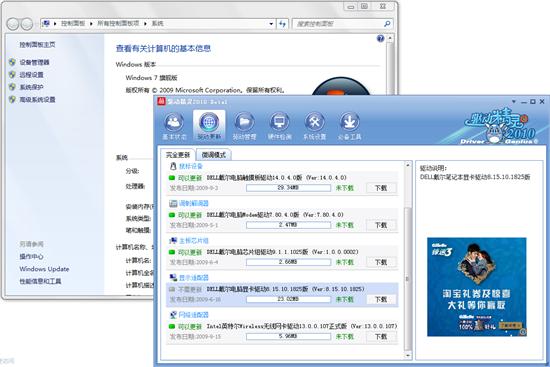Expand breadcrumb arrow after 所有控制面板项
The height and width of the screenshot is (367, 550).
pyautogui.click(x=145, y=24)
